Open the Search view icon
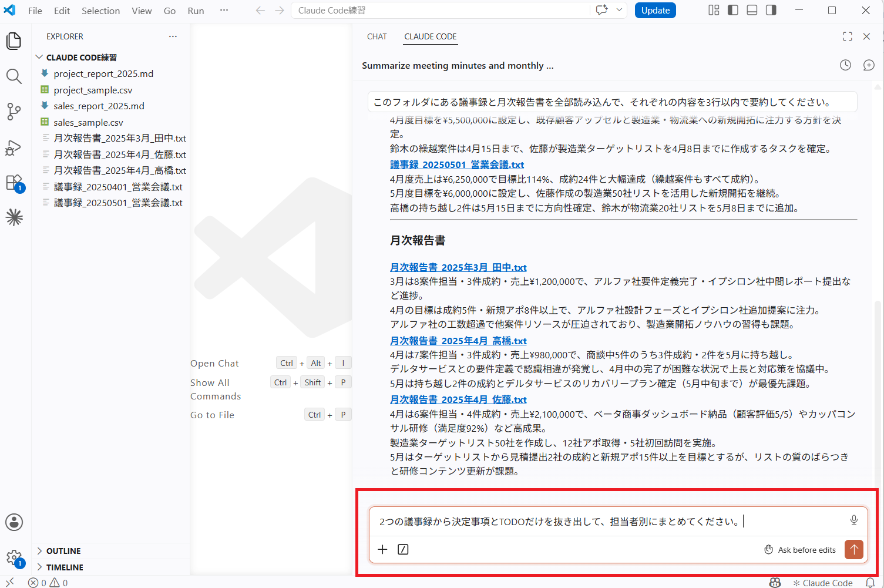Viewport: 884px width, 588px height. click(x=14, y=76)
